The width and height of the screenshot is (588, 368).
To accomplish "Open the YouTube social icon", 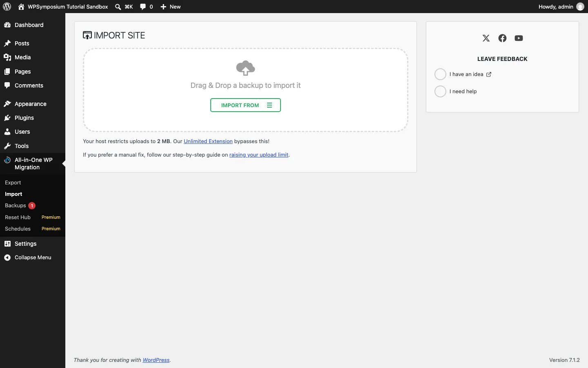I will tap(519, 38).
